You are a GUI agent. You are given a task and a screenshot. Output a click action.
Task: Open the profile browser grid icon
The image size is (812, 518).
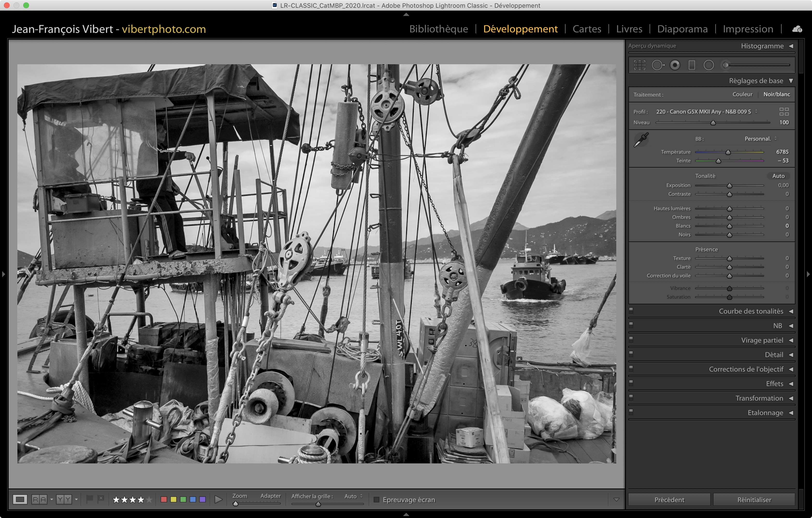[784, 112]
